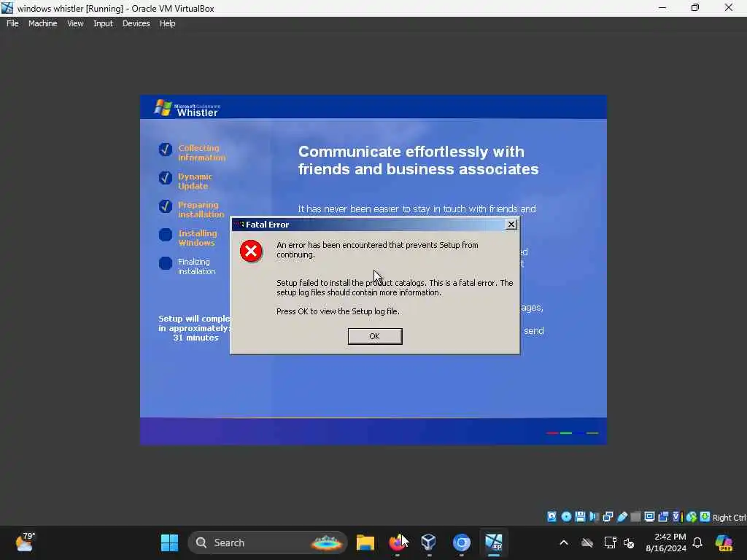Viewport: 747px width, 560px height.
Task: Open File Explorer from the taskbar
Action: [x=365, y=542]
